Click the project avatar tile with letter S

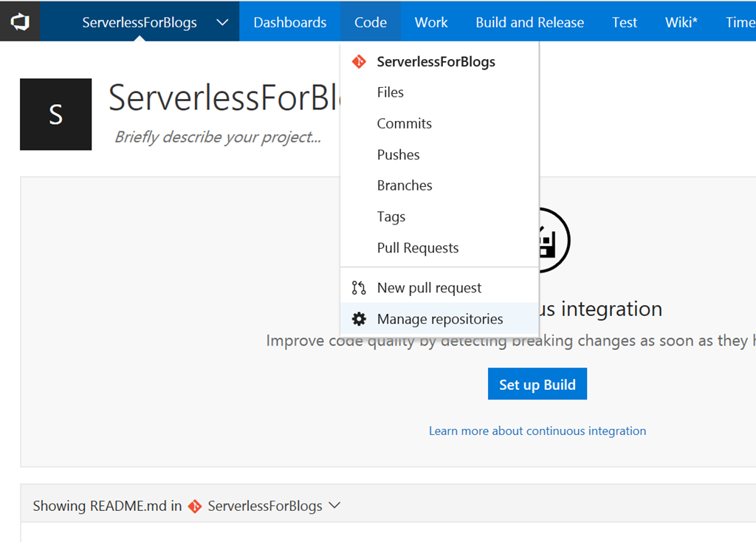[56, 114]
